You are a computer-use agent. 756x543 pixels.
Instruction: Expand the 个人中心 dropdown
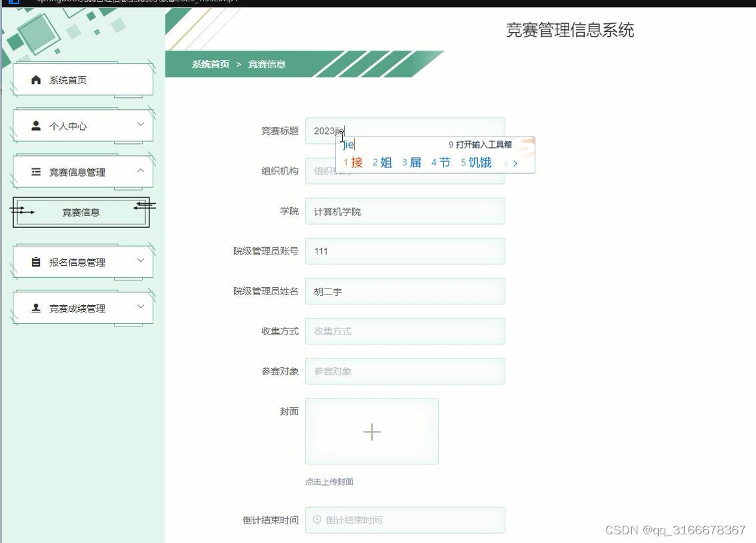coord(140,125)
